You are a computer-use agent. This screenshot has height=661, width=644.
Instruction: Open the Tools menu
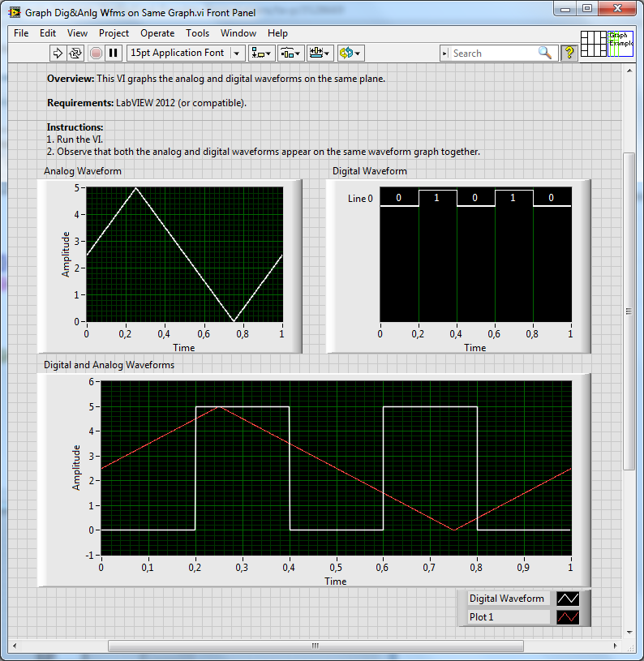point(197,33)
